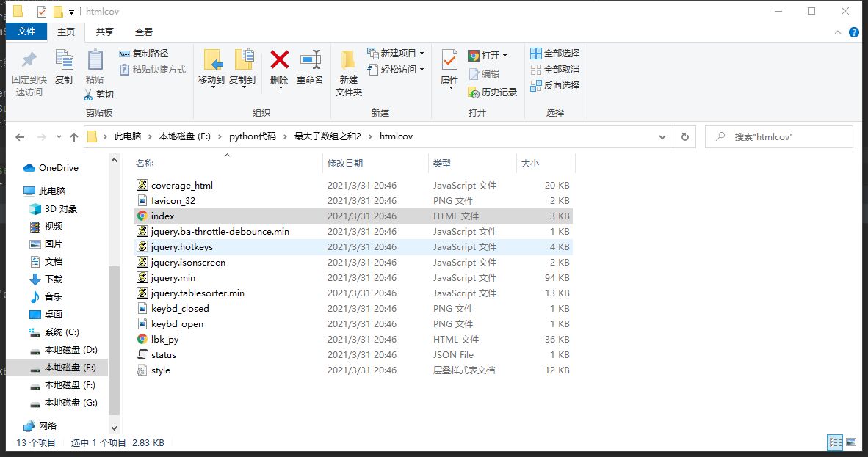
Task: Open the Recent locations dropdown arrow
Action: (x=59, y=136)
